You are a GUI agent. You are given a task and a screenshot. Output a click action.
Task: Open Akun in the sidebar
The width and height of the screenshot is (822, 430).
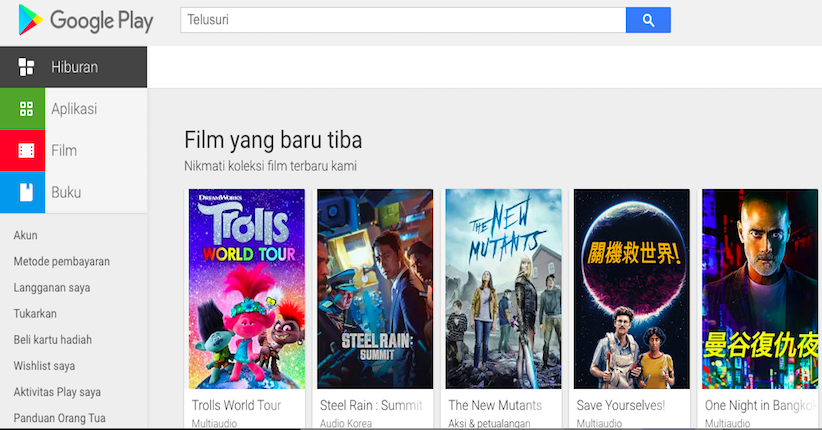click(x=26, y=236)
